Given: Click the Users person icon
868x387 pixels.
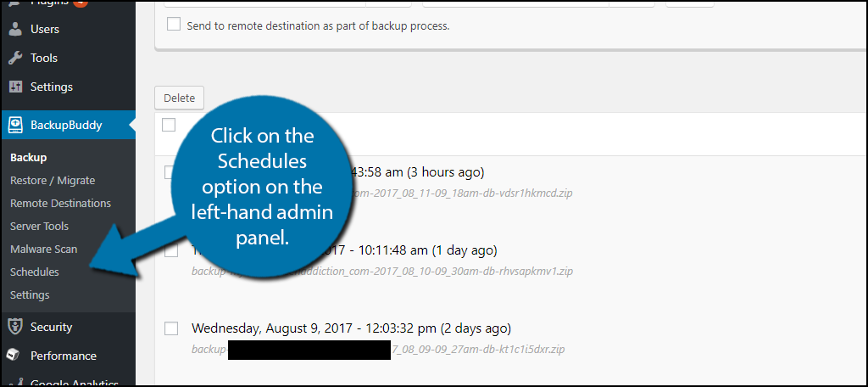Looking at the screenshot, I should 15,30.
